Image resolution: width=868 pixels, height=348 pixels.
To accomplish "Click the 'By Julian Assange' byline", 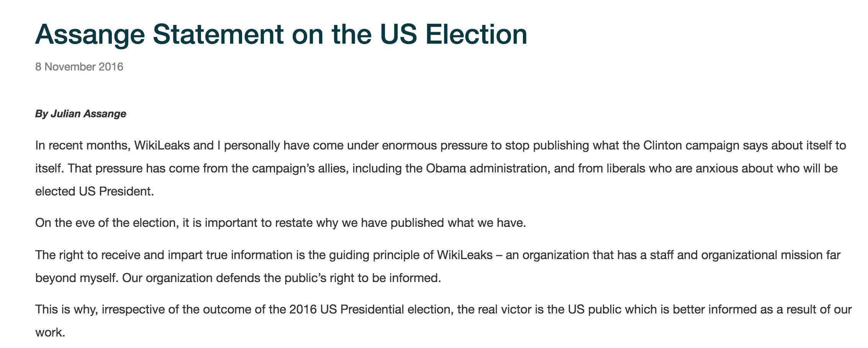I will [81, 114].
